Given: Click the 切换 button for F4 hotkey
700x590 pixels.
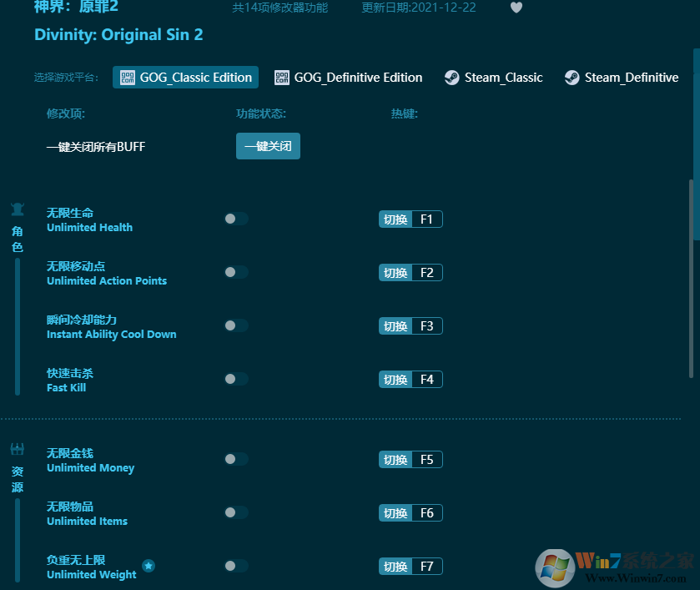Looking at the screenshot, I should click(395, 380).
